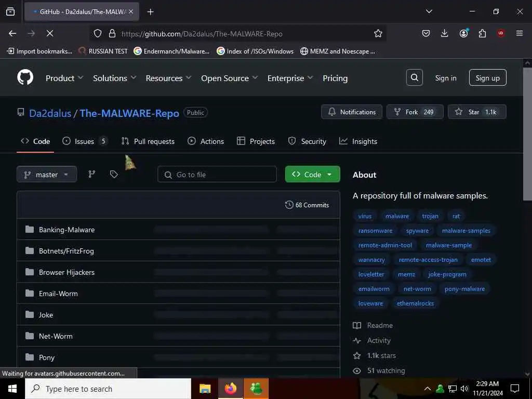Click the Sign up button

(x=487, y=78)
